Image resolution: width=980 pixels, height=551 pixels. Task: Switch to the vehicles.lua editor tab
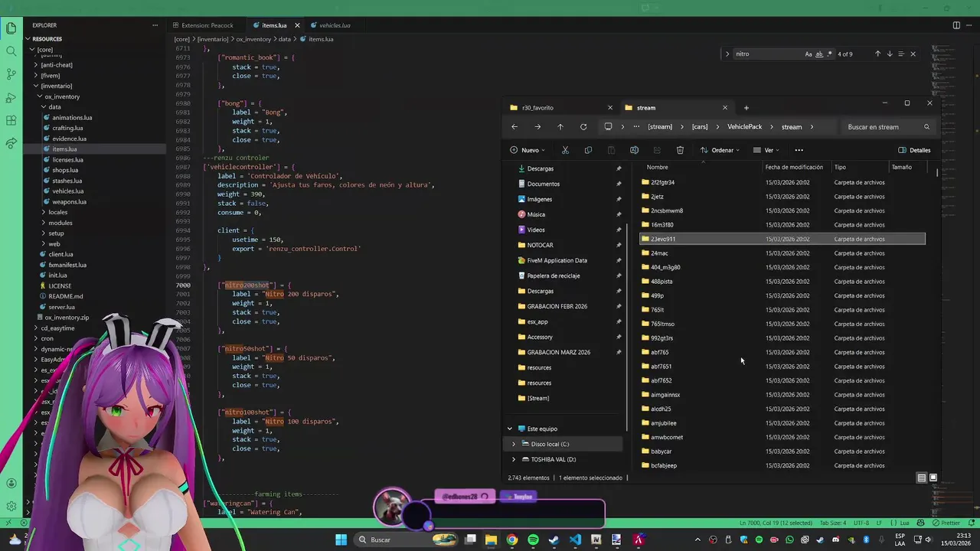(335, 25)
